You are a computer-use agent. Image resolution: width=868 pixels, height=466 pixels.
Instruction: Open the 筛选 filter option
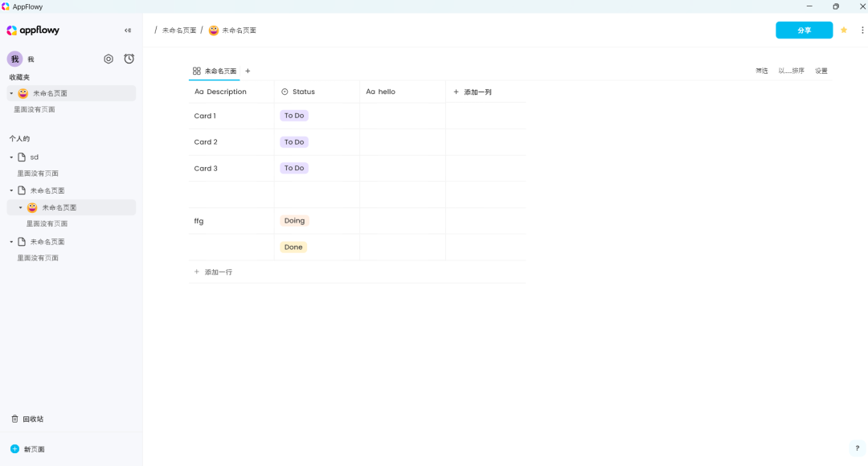[762, 71]
